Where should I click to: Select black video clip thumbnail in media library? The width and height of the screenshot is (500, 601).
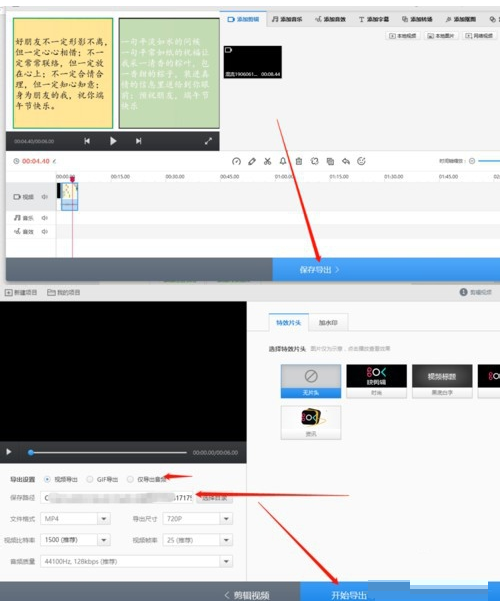tap(253, 62)
